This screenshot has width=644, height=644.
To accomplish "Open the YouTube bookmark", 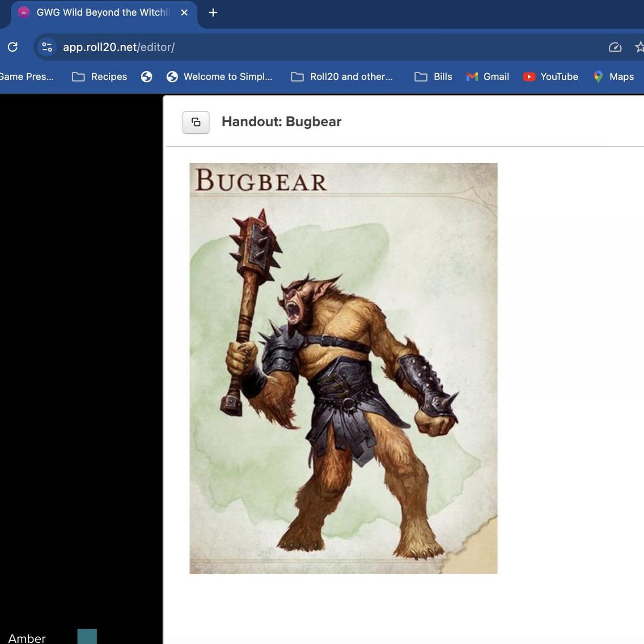I will (x=551, y=76).
